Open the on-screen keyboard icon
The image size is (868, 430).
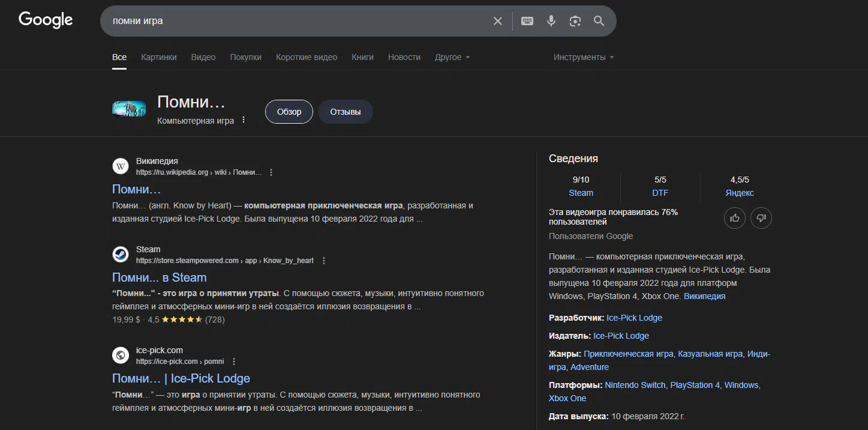click(x=527, y=21)
